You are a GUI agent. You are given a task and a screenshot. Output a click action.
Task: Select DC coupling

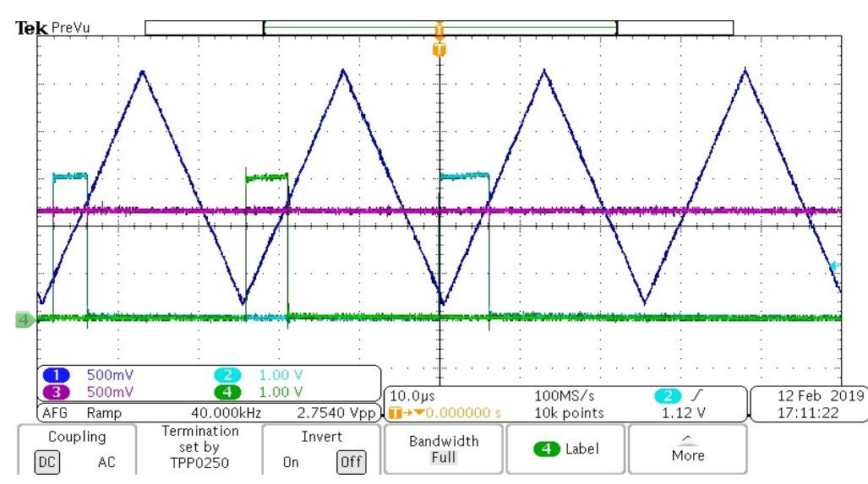47,462
